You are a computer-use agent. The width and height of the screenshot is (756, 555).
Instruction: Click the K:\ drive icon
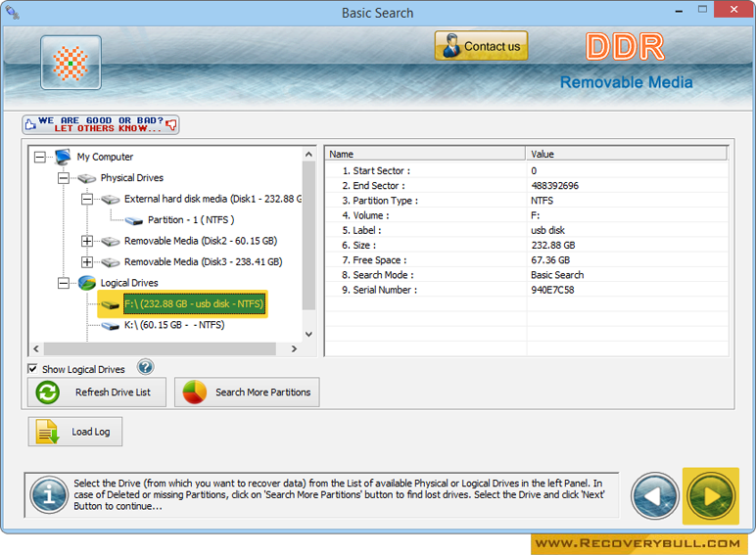point(111,326)
